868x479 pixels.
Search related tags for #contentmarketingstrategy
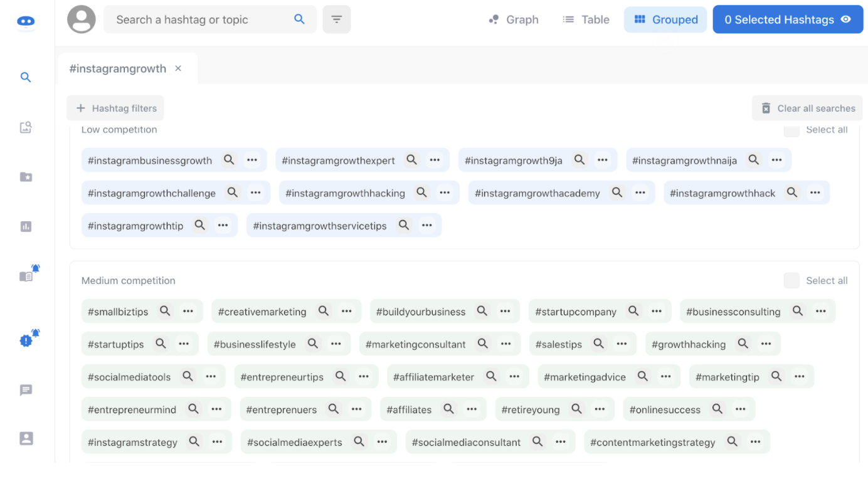pos(733,441)
